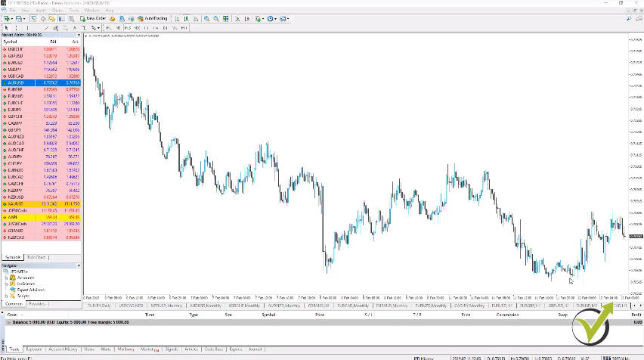Close the Market Watch panel
The image size is (644, 360).
pos(79,36)
